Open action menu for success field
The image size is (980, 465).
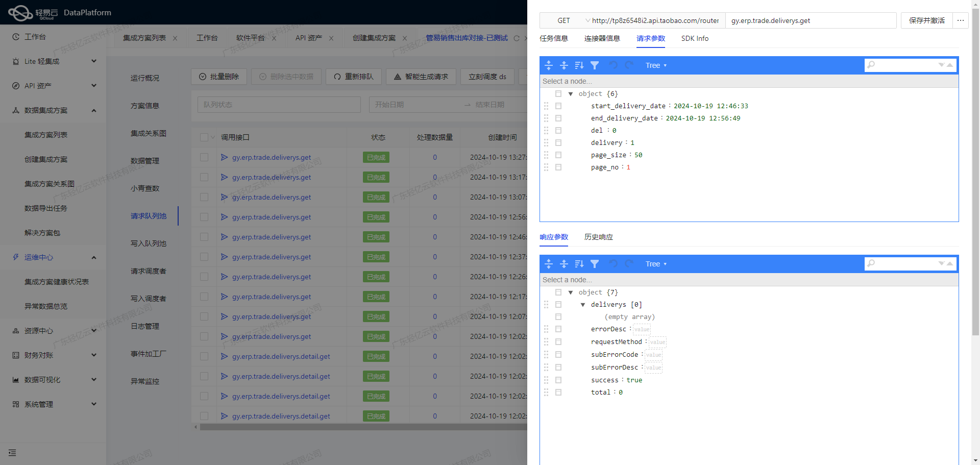(x=558, y=380)
